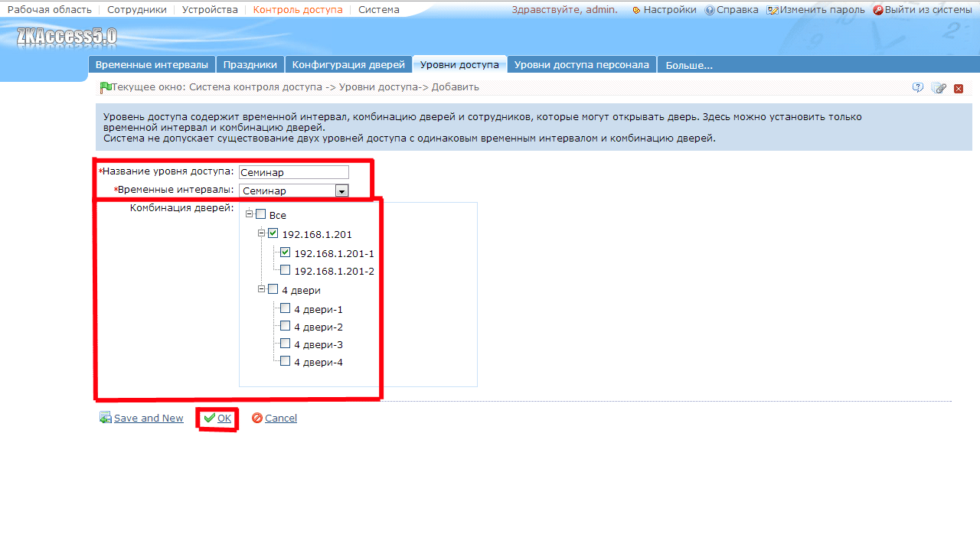Switch to the Конфигурация дверей tab

click(348, 65)
